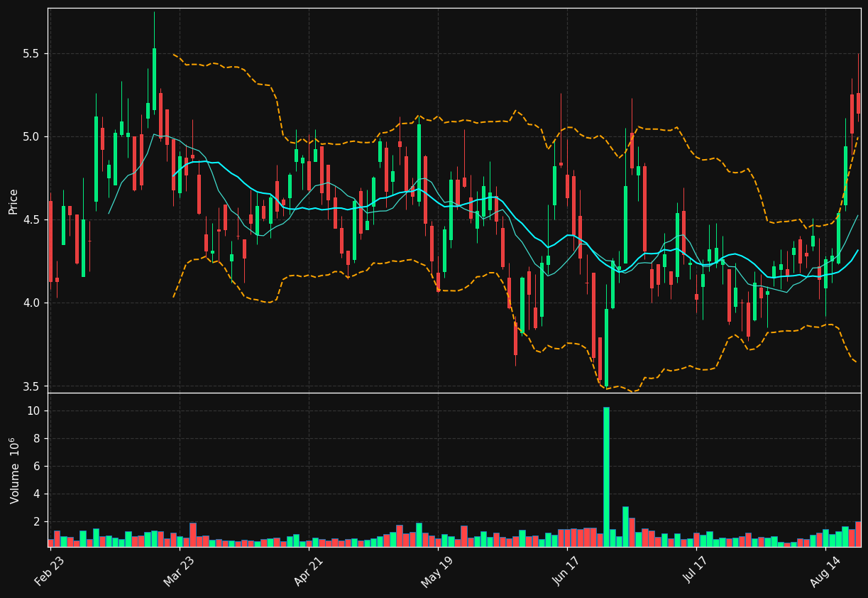Click the 5.5 price axis label
The width and height of the screenshot is (868, 598).
point(33,54)
